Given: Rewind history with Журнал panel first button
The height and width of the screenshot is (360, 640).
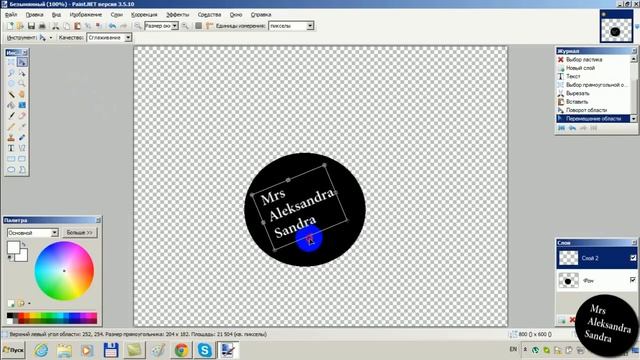Looking at the screenshot, I should [562, 128].
